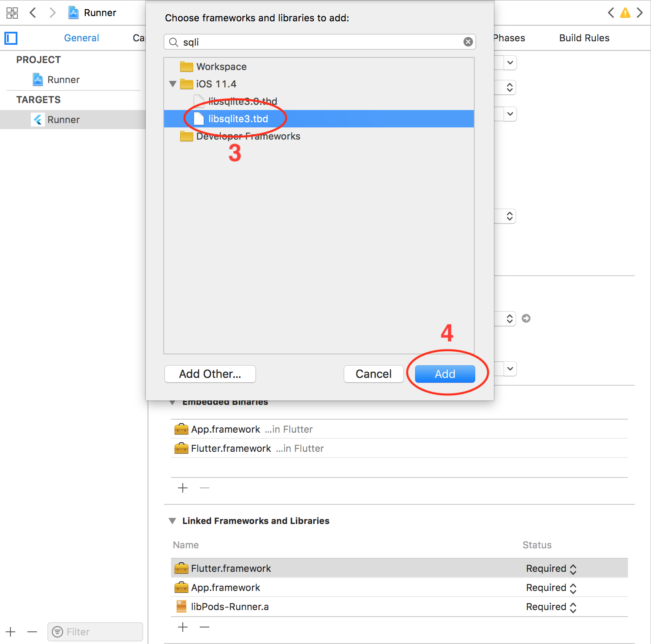Add linked framework with plus button
Image resolution: width=651 pixels, height=644 pixels.
coord(183,627)
